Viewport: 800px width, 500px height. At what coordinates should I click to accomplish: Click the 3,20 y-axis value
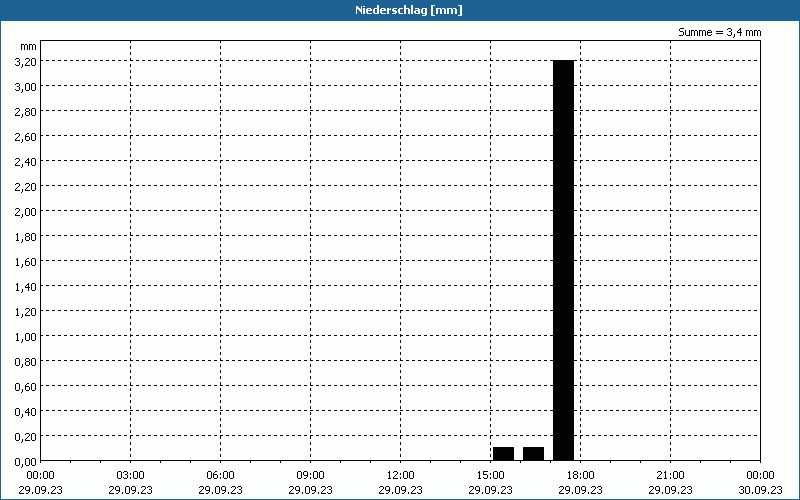point(26,61)
